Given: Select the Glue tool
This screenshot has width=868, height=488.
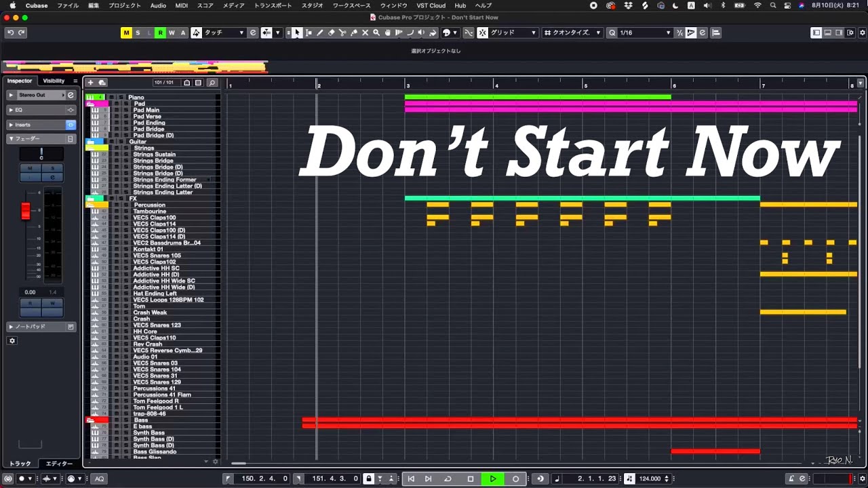Looking at the screenshot, I should click(354, 33).
